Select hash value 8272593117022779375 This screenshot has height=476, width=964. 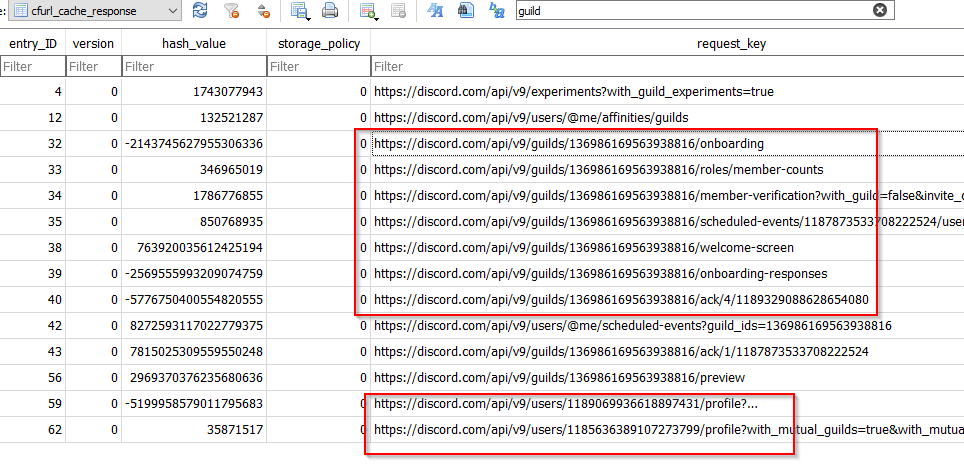(194, 326)
